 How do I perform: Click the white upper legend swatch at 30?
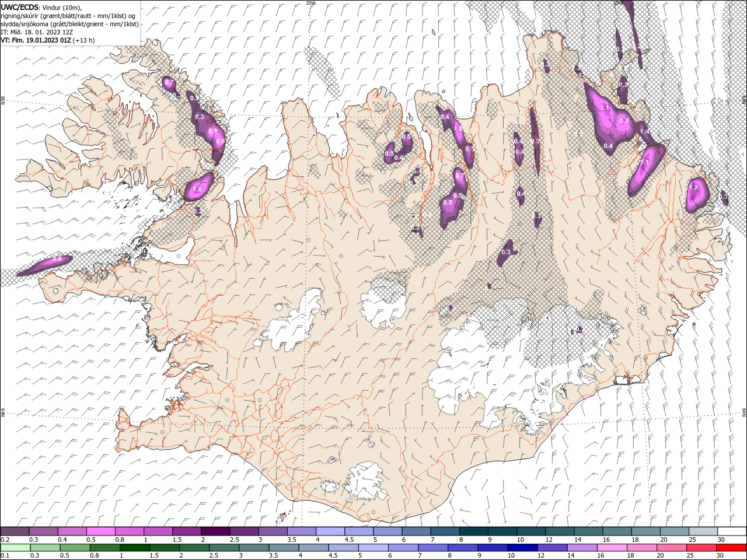pos(731,531)
